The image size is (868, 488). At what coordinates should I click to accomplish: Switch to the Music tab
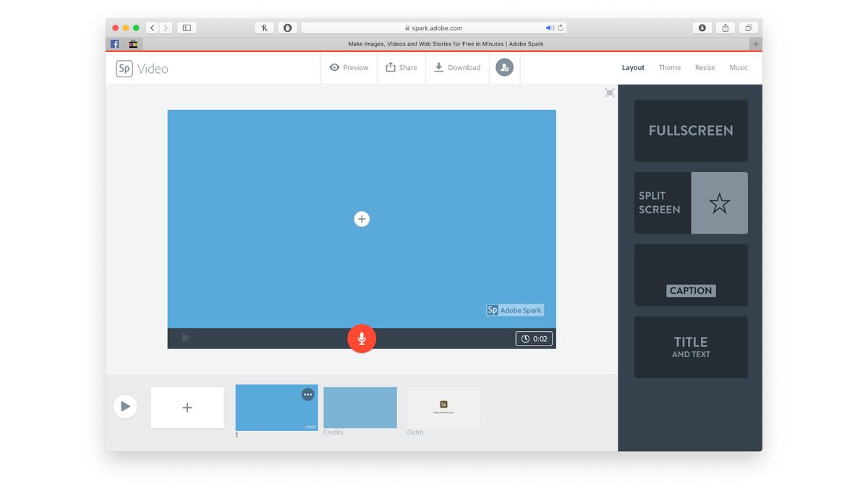point(739,67)
